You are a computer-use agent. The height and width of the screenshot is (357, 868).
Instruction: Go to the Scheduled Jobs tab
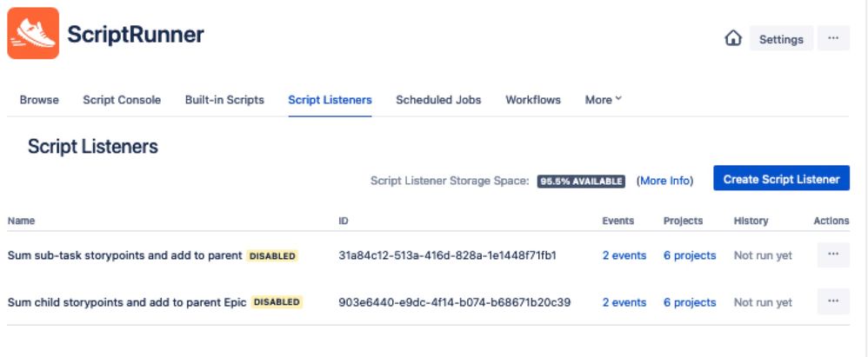(438, 100)
